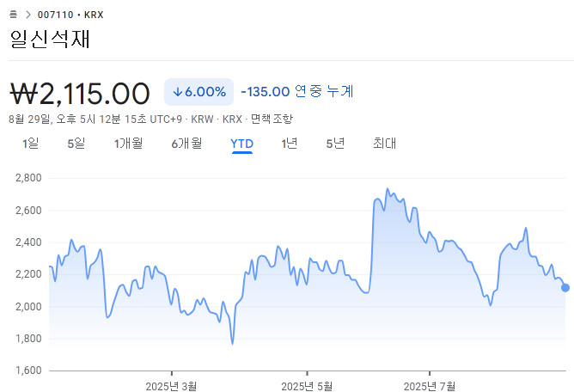Screen dimensions: 574x392
Task: Click the -135.00 연중 누계 change text
Action: [297, 91]
